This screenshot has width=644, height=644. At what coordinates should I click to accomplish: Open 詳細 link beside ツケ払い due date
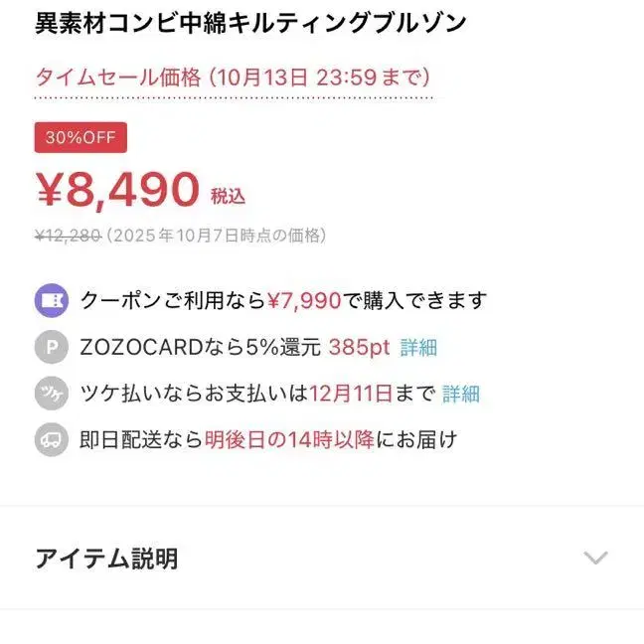460,394
